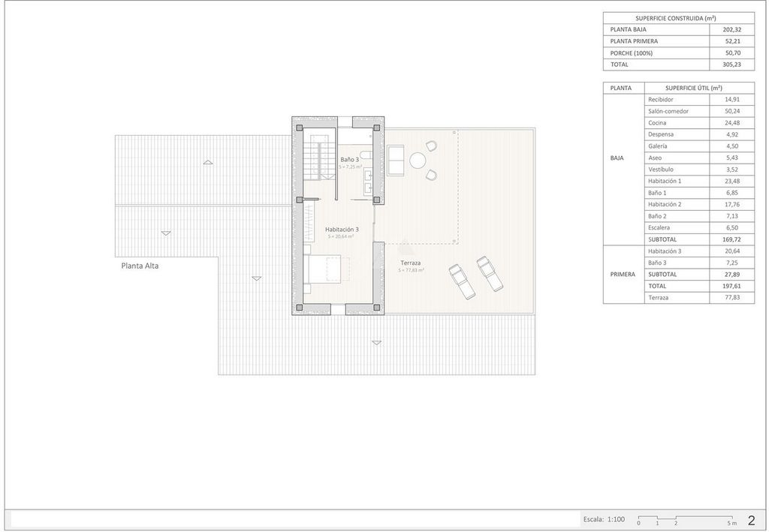Click the value '6,85'

[x=732, y=193]
